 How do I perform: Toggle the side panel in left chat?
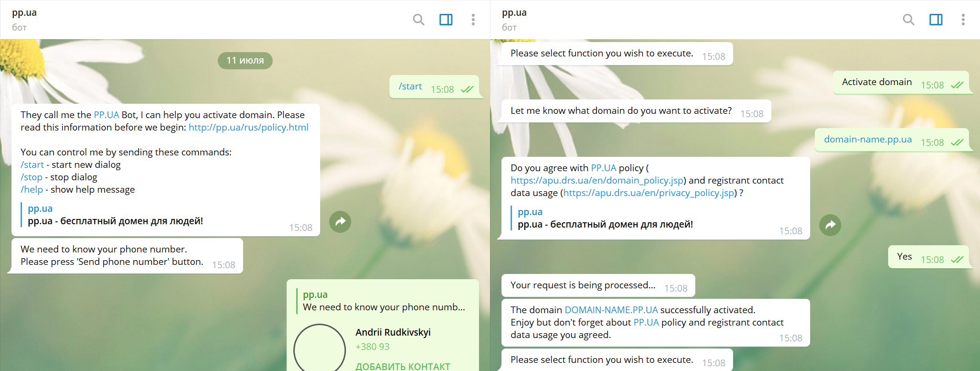point(445,20)
